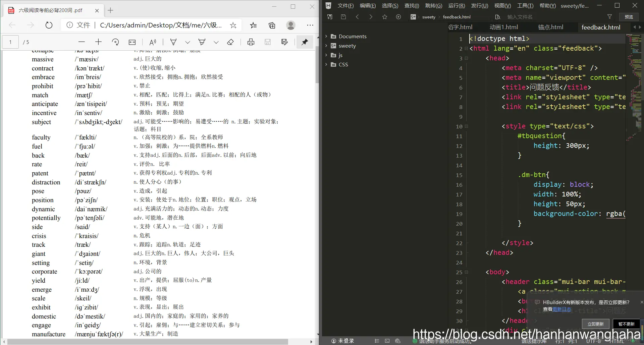The height and width of the screenshot is (345, 644).
Task: Fold the style block on line 10
Action: 466,126
